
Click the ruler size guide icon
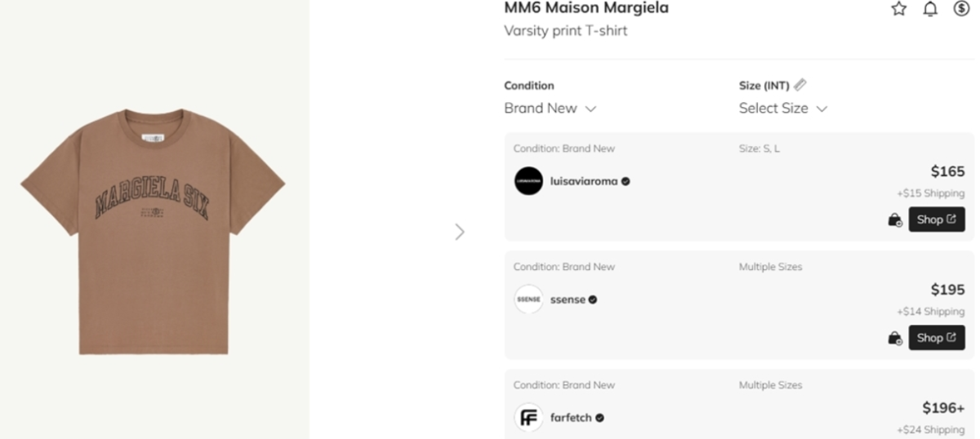(800, 85)
